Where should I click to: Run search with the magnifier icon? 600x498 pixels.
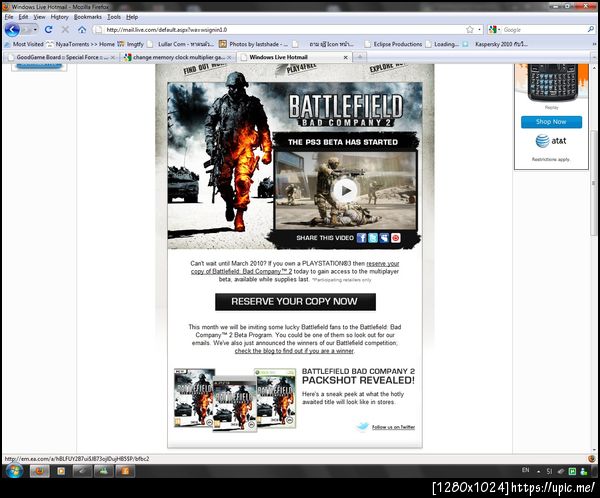tap(591, 29)
